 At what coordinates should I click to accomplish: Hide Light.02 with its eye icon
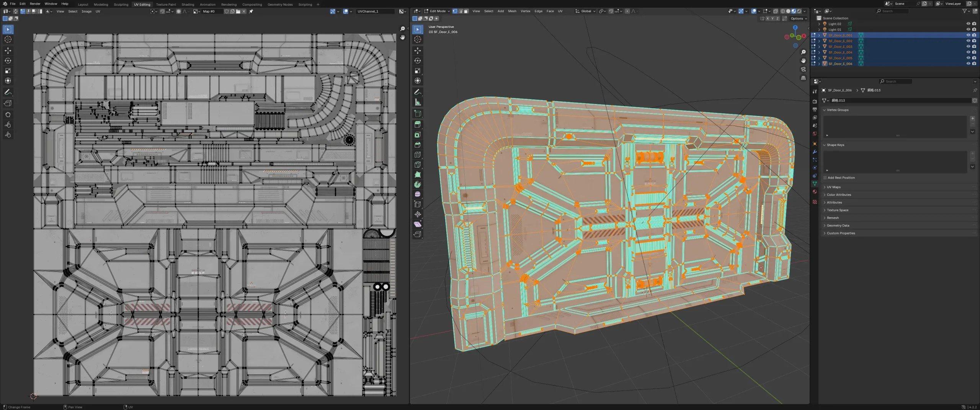[968, 24]
